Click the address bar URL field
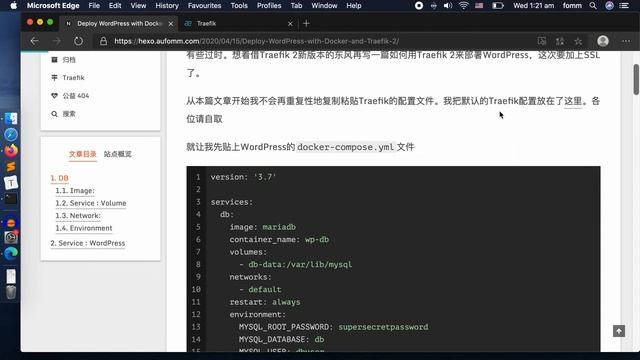The height and width of the screenshot is (360, 640). pyautogui.click(x=256, y=41)
